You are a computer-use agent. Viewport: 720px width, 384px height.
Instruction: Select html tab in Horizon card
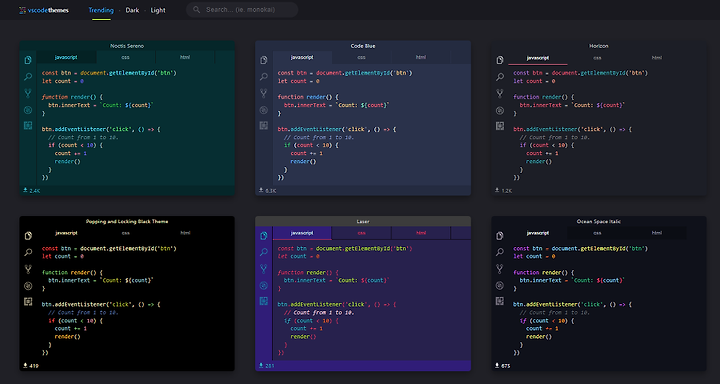[x=657, y=58]
